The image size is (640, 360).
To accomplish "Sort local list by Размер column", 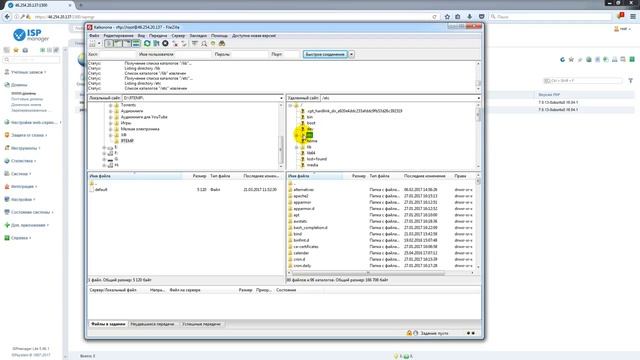I will click(199, 176).
